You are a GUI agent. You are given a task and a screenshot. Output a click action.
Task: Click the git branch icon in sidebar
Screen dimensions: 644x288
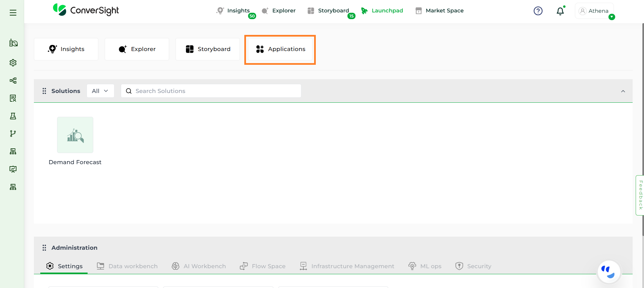(13, 134)
